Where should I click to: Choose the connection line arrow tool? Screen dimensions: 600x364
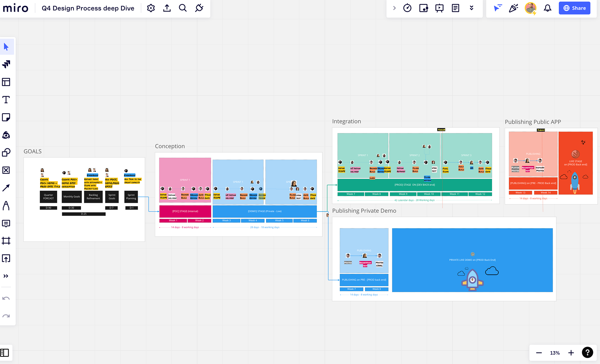[6, 188]
